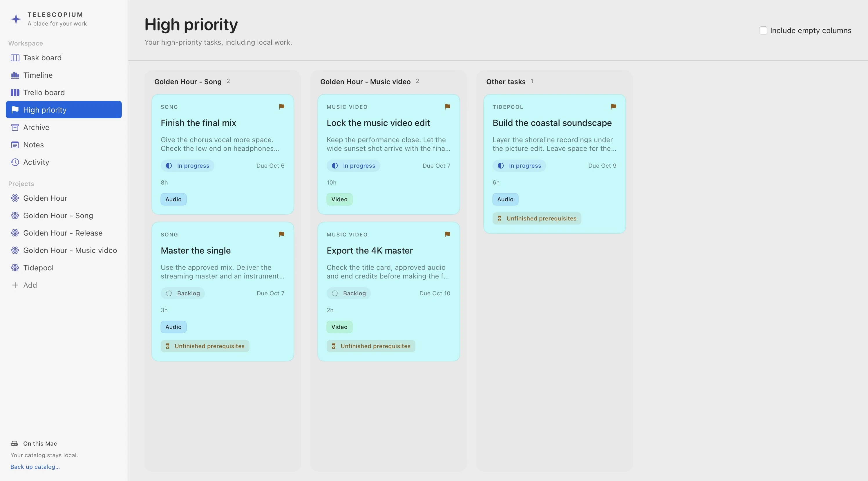Screen dimensions: 868x481
Task: Toggle priority flag on Lock the music video edit
Action: point(447,107)
